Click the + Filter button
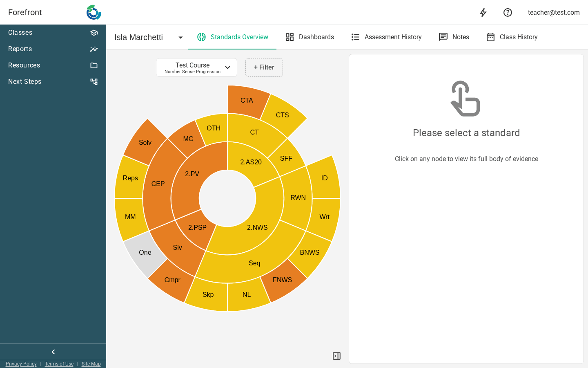 coord(264,67)
